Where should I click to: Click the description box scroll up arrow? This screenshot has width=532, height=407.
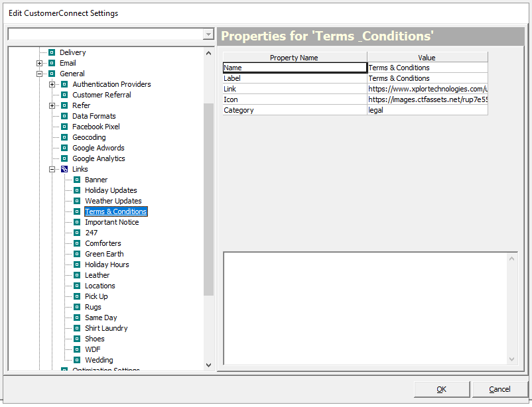click(x=511, y=259)
